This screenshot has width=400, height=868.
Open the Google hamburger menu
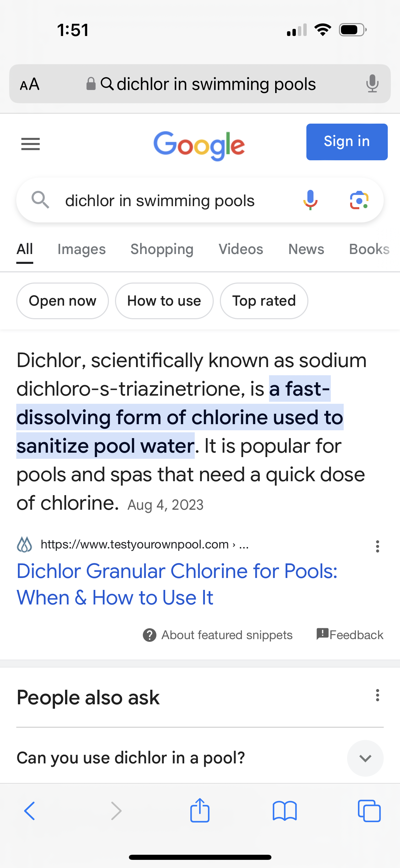[x=31, y=144]
